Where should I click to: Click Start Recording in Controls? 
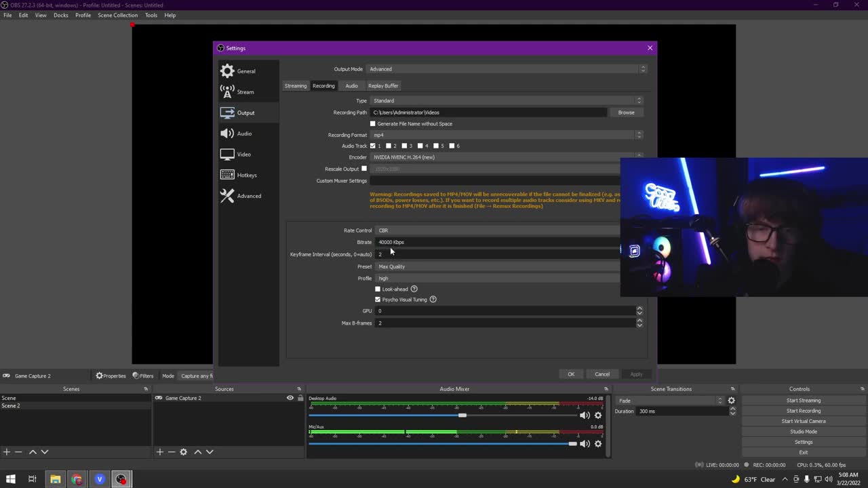click(804, 411)
